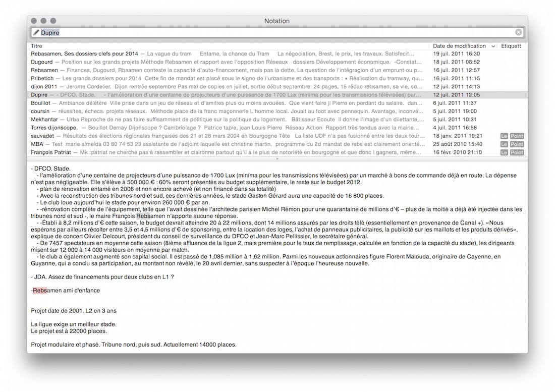This screenshot has height=392, width=555.
Task: Click the date 25 août 2010 15:40
Action: click(x=458, y=144)
